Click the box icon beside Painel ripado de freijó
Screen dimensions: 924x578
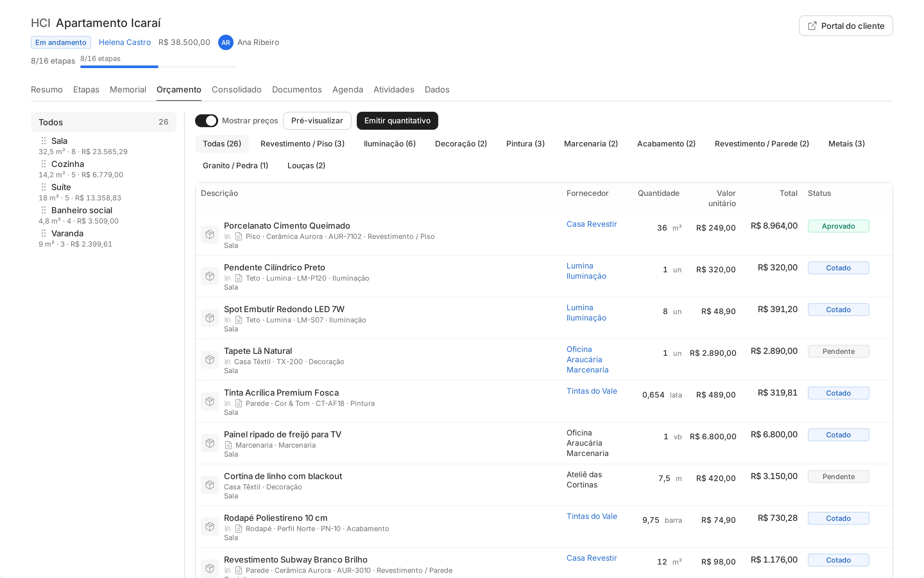point(210,443)
